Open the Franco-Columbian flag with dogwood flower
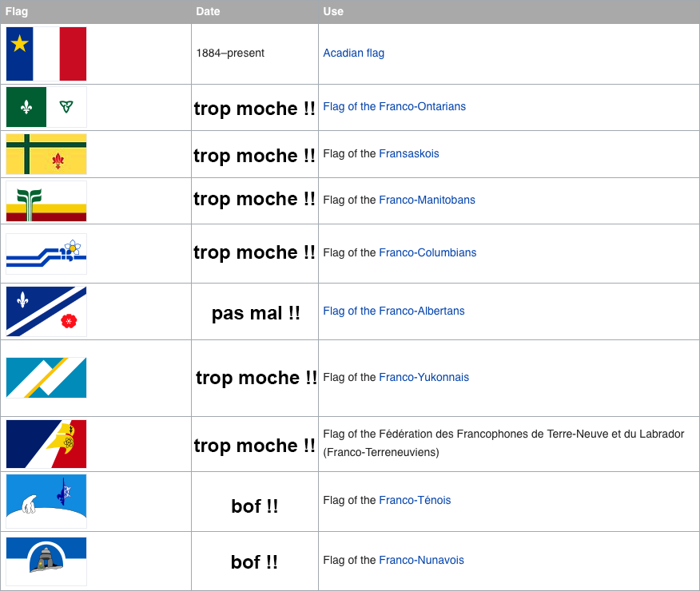 46,254
